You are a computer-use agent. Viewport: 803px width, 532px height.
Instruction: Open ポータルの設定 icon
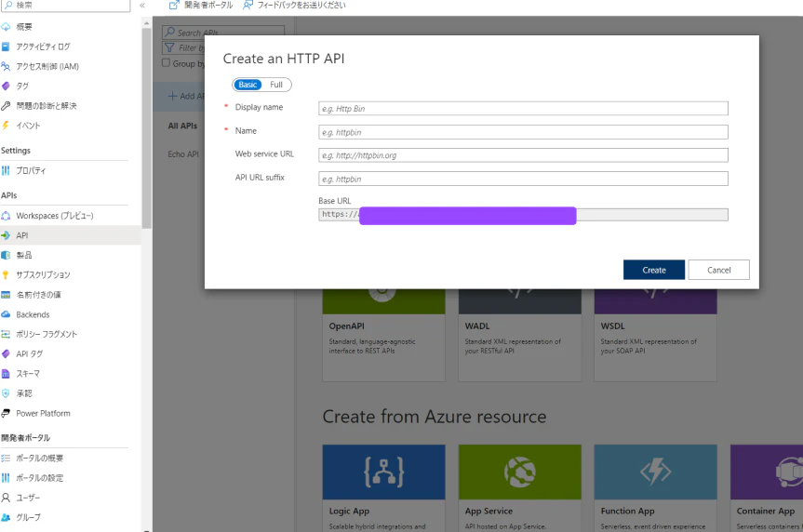pyautogui.click(x=6, y=478)
